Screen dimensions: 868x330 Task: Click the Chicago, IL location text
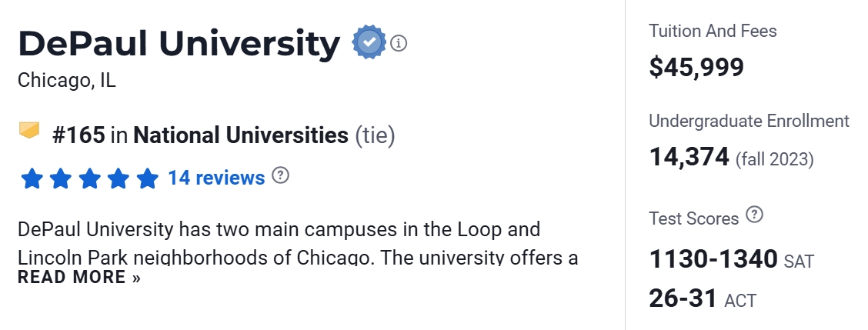click(x=67, y=80)
